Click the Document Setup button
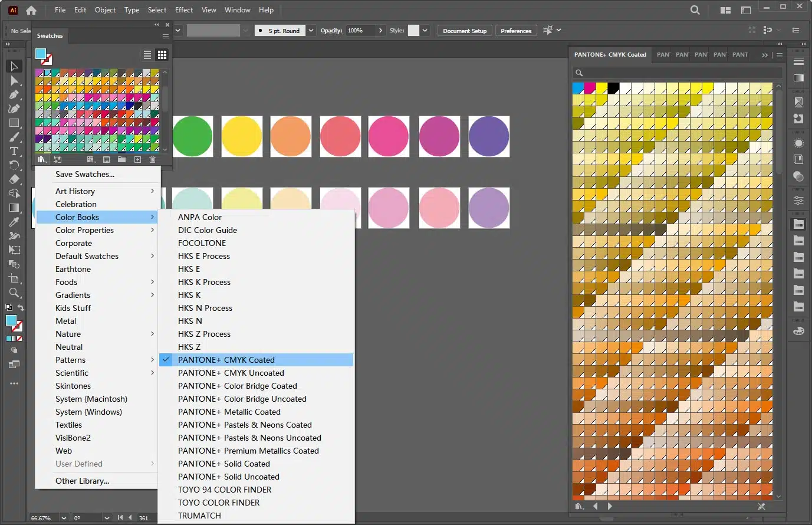 (x=465, y=31)
